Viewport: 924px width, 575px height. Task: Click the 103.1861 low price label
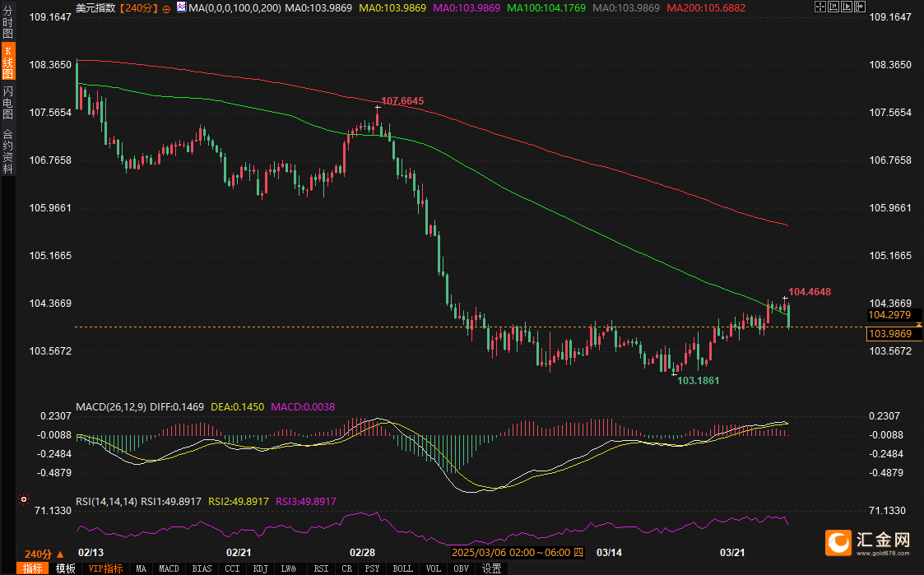coord(699,381)
